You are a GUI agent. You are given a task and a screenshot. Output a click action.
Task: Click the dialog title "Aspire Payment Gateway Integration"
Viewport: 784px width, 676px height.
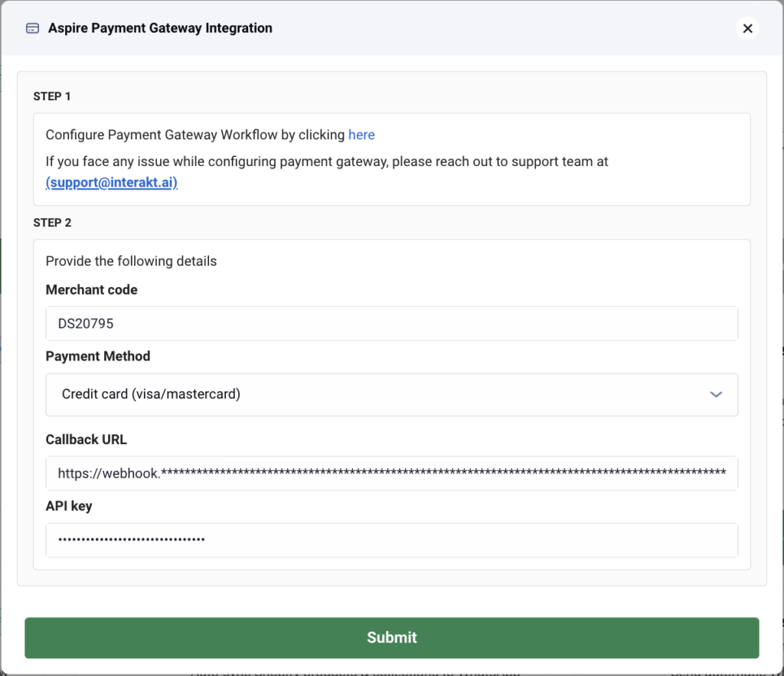[160, 28]
